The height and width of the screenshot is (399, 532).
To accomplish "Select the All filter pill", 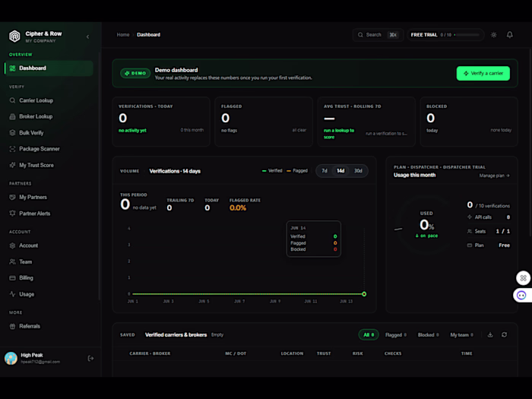I will (x=369, y=335).
